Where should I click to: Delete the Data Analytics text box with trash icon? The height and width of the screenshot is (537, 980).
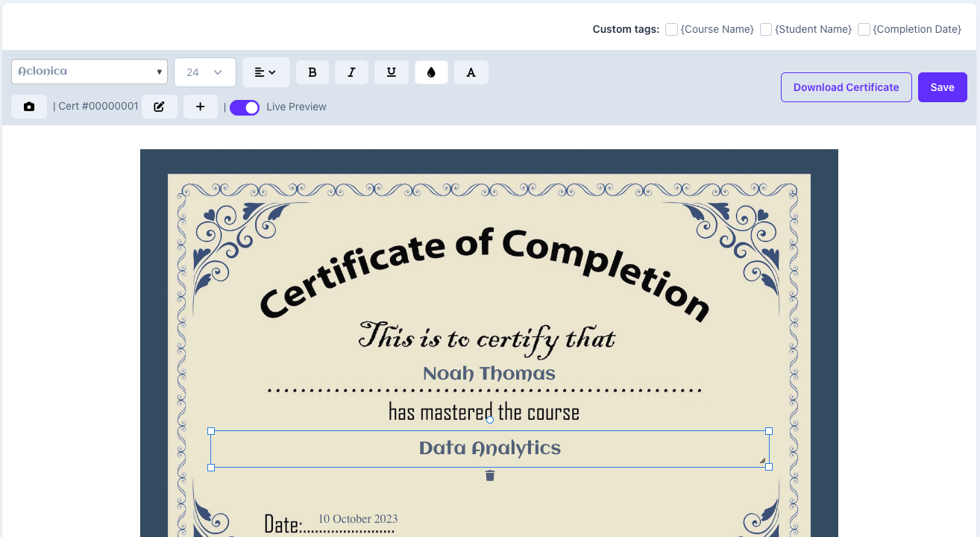tap(489, 475)
